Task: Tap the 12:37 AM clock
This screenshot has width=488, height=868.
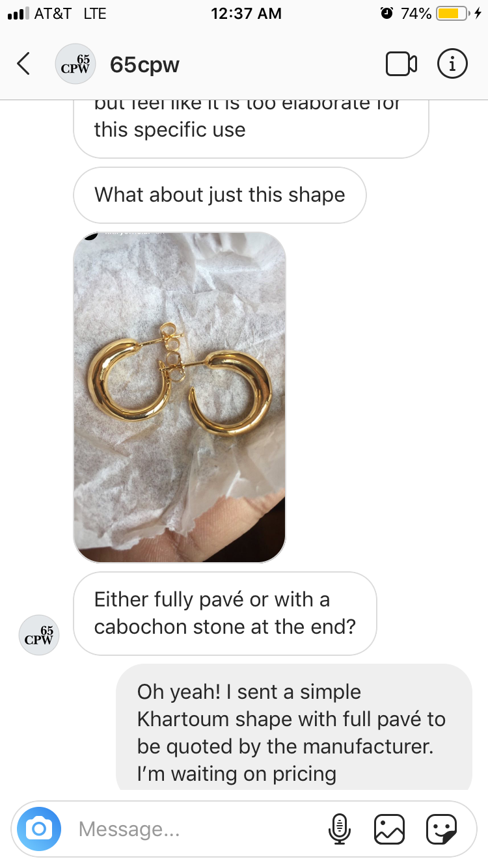Action: (246, 13)
